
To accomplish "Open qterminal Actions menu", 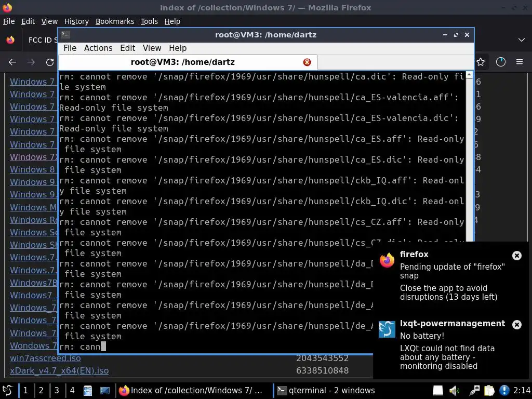I will (98, 48).
